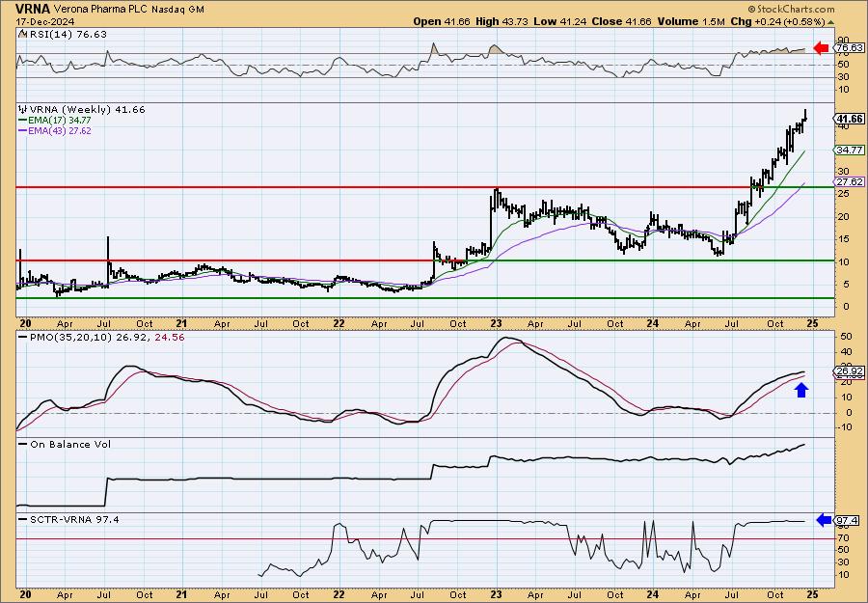Viewport: 868px width, 603px height.
Task: Click the black line swatch before PMO label
Action: (x=23, y=338)
